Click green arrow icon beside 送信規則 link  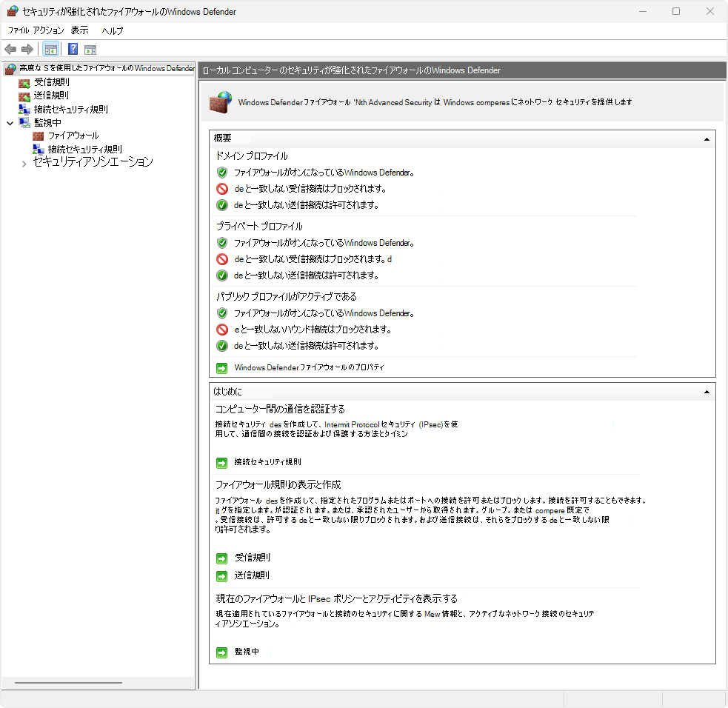click(x=222, y=576)
